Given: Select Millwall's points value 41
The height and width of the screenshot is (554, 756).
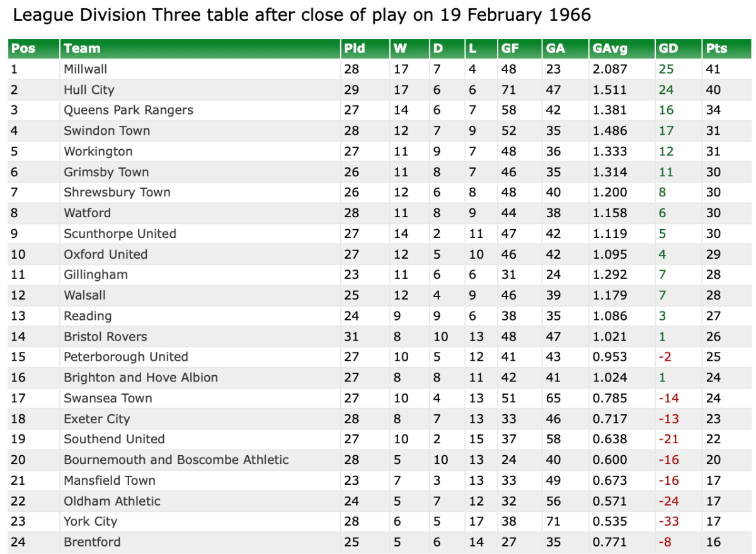Looking at the screenshot, I should pos(713,69).
